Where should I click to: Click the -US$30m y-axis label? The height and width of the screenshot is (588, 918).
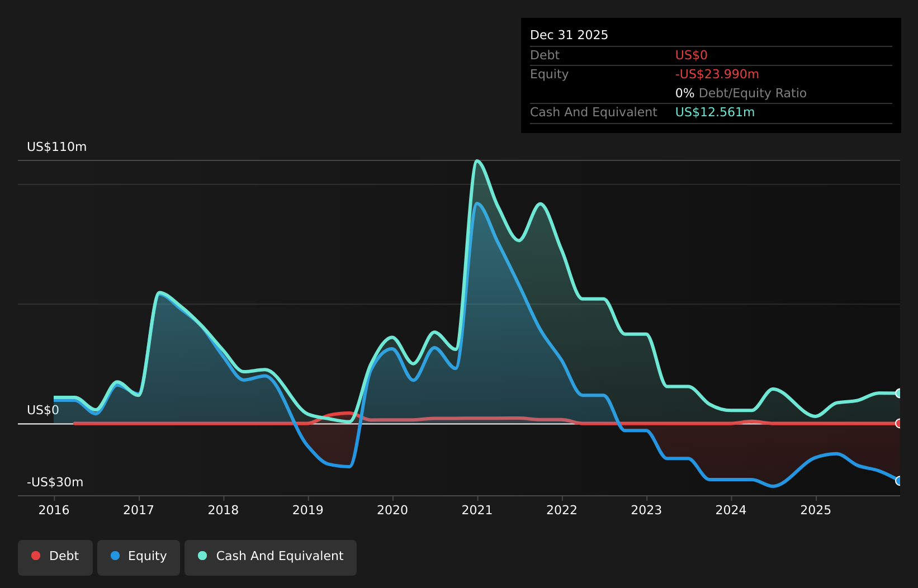pyautogui.click(x=55, y=482)
